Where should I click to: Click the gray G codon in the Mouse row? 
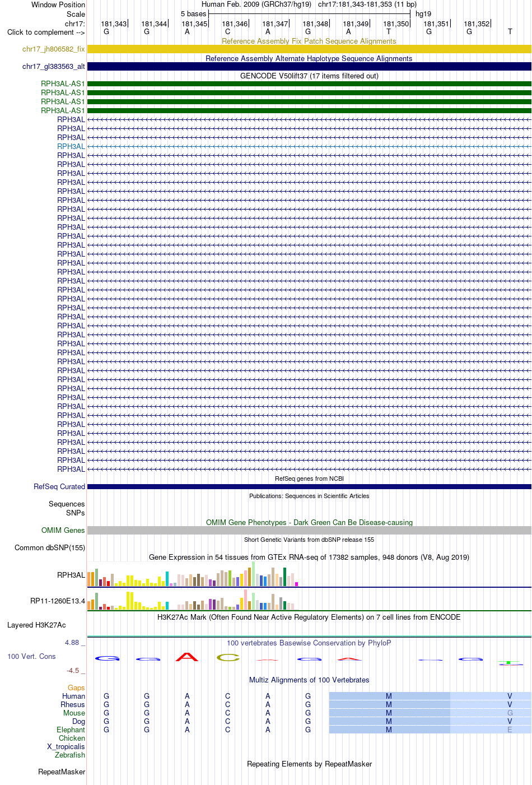pyautogui.click(x=510, y=713)
